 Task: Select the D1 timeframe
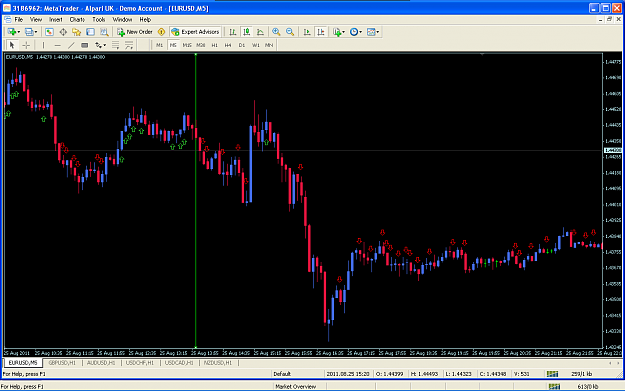(x=242, y=45)
